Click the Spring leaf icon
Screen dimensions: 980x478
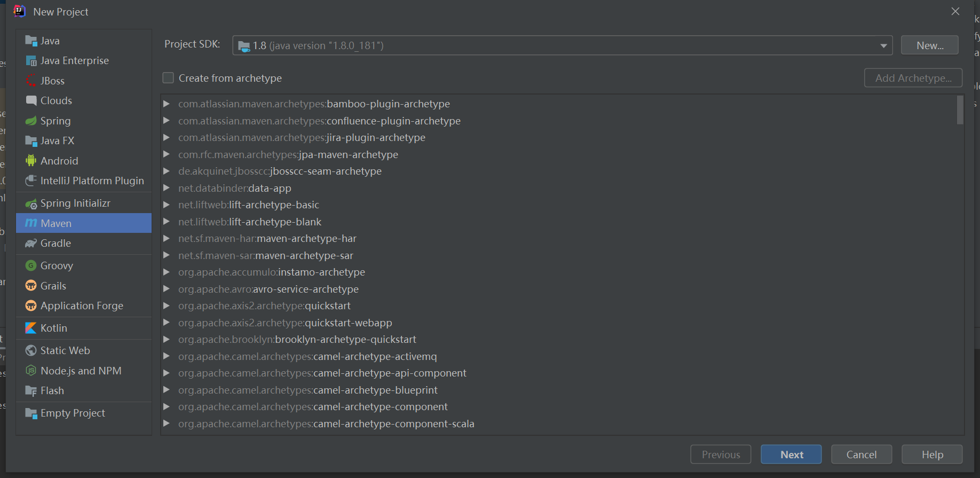(31, 121)
